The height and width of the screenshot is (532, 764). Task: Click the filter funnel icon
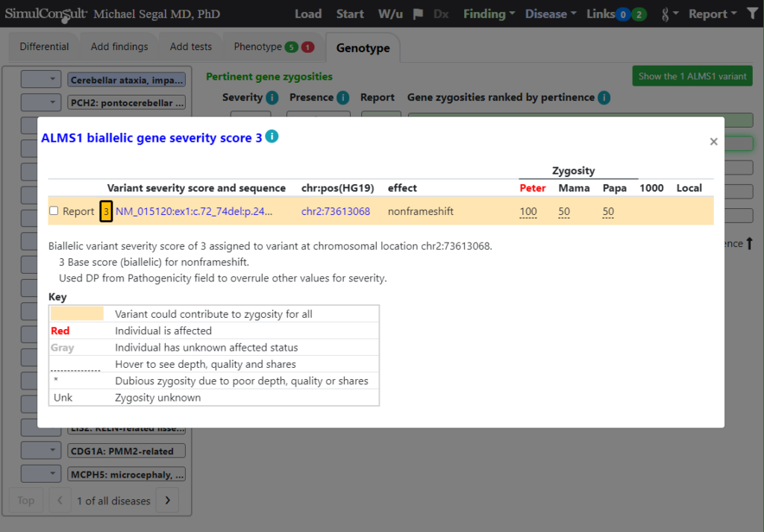tap(751, 14)
